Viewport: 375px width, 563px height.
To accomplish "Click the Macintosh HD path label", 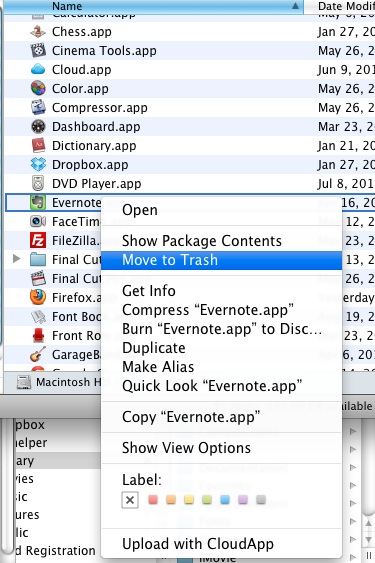I will pos(68,382).
